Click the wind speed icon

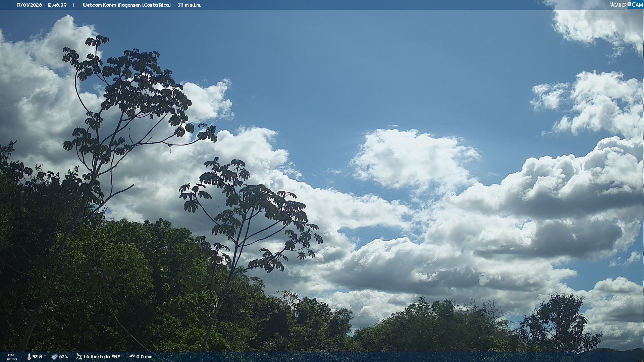[x=79, y=357]
